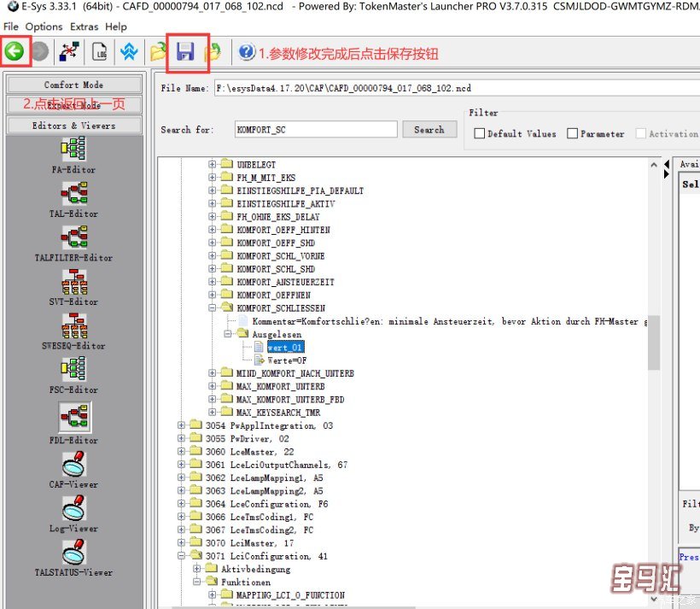Viewport: 700px width, 609px height.
Task: Open the Options menu
Action: 44,26
